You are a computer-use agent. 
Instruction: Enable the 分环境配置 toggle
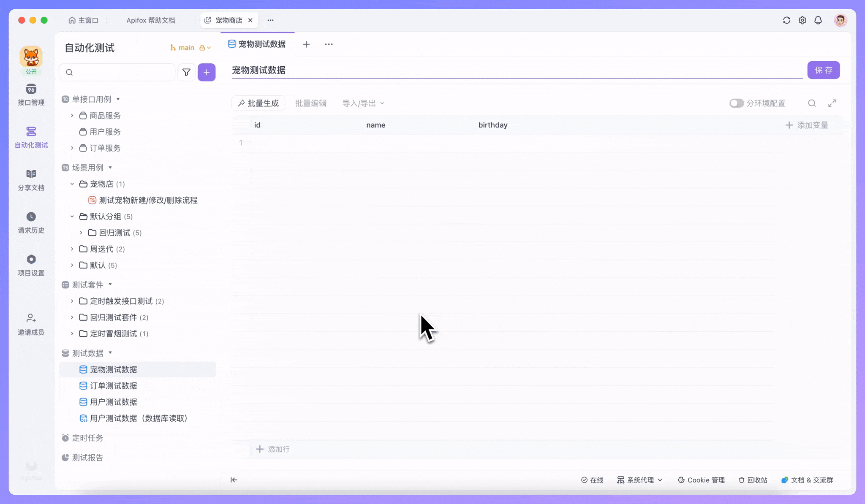click(736, 103)
